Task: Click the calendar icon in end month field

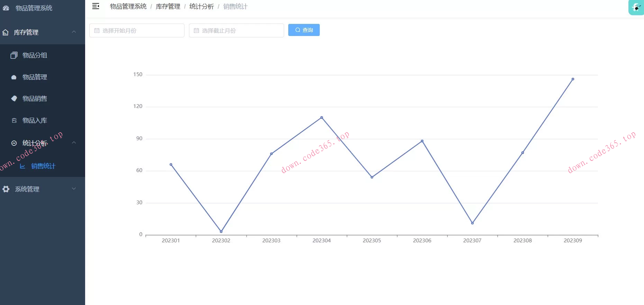Action: [196, 30]
